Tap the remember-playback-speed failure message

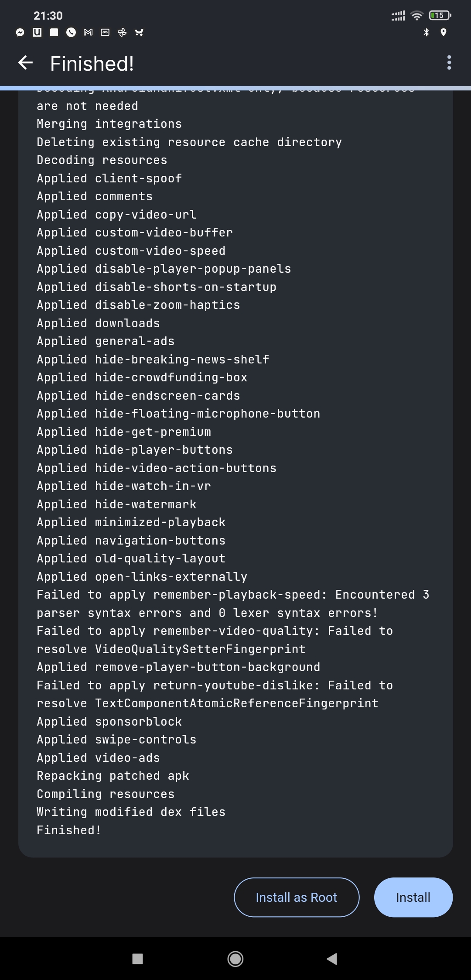click(x=233, y=603)
